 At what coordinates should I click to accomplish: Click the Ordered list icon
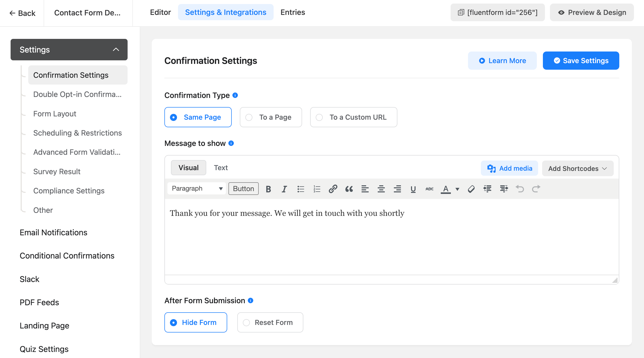click(x=316, y=189)
